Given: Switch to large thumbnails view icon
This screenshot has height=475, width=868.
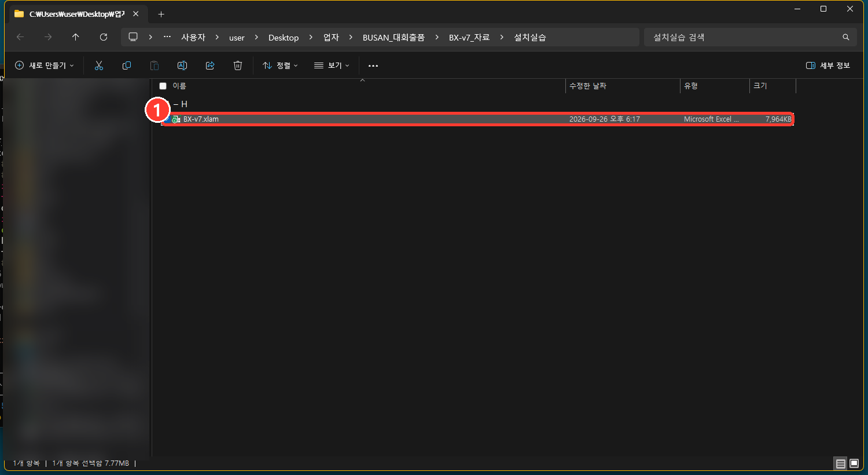Looking at the screenshot, I should (854, 463).
